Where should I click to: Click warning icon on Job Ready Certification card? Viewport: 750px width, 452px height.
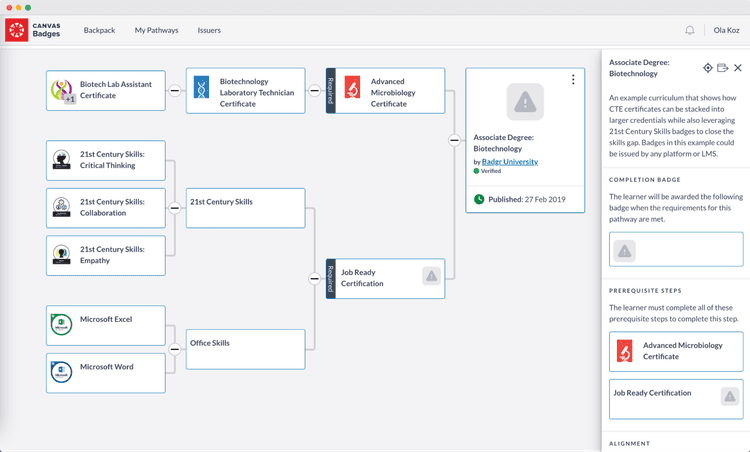point(431,276)
